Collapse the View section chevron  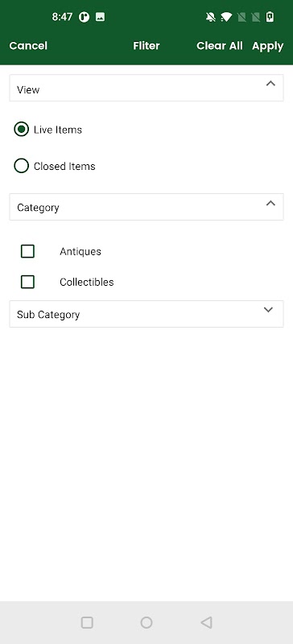coord(270,84)
